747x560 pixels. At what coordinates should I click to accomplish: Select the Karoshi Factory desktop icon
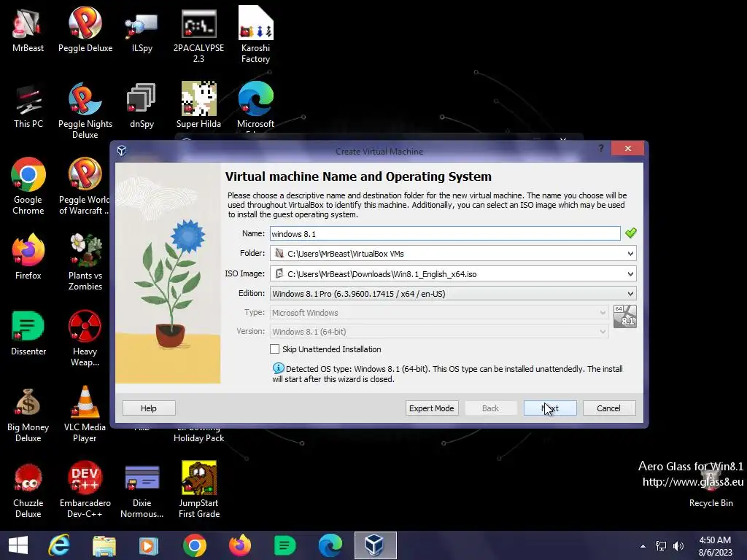click(x=255, y=34)
